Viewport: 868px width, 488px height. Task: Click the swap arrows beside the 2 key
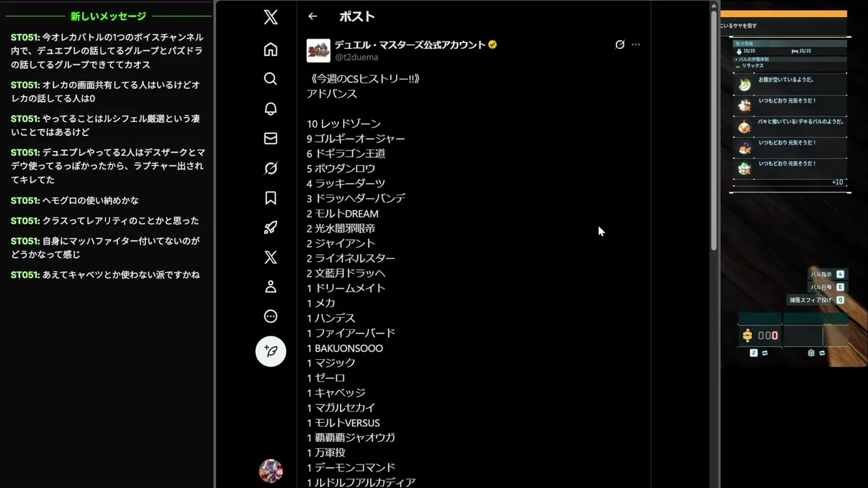(765, 353)
